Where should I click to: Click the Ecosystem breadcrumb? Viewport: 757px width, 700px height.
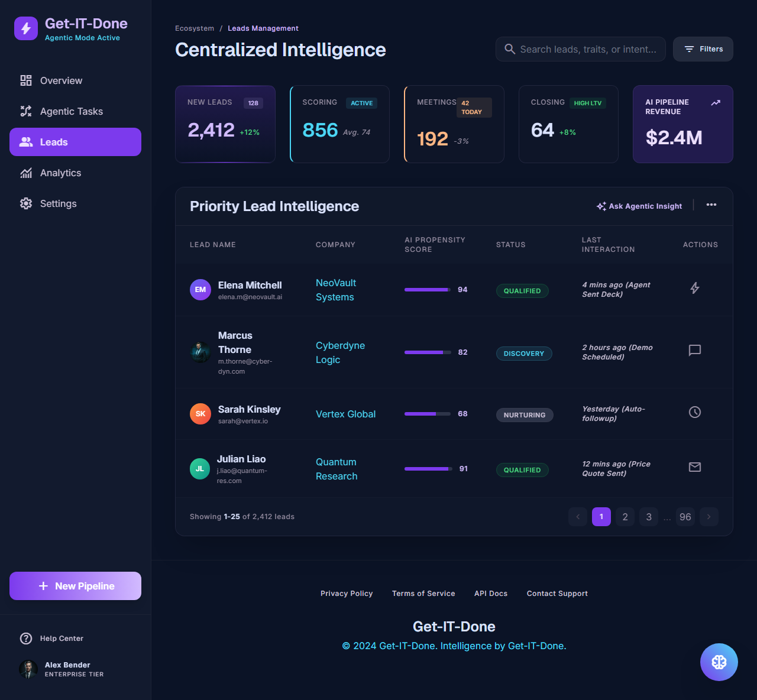[x=195, y=28]
